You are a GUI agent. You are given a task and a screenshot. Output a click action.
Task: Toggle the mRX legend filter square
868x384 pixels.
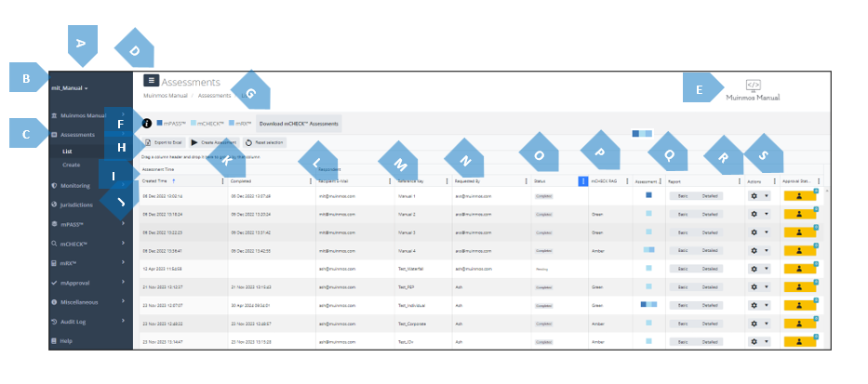(x=232, y=123)
